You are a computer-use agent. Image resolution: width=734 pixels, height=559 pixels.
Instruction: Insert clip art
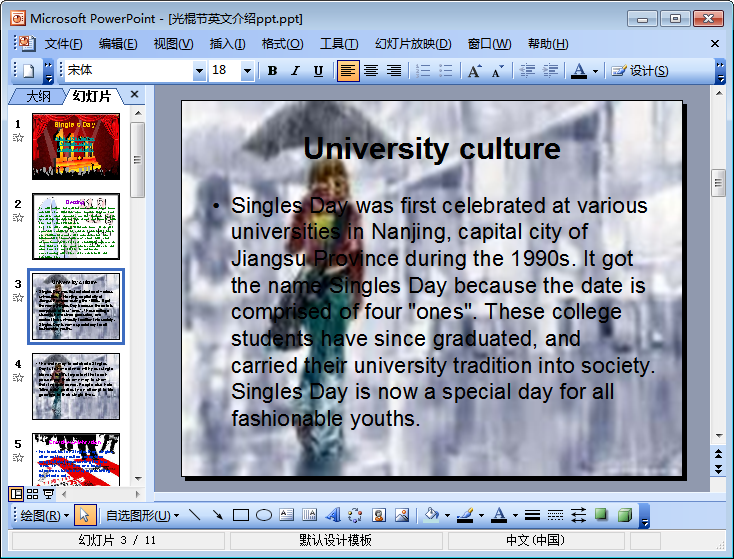(x=379, y=515)
